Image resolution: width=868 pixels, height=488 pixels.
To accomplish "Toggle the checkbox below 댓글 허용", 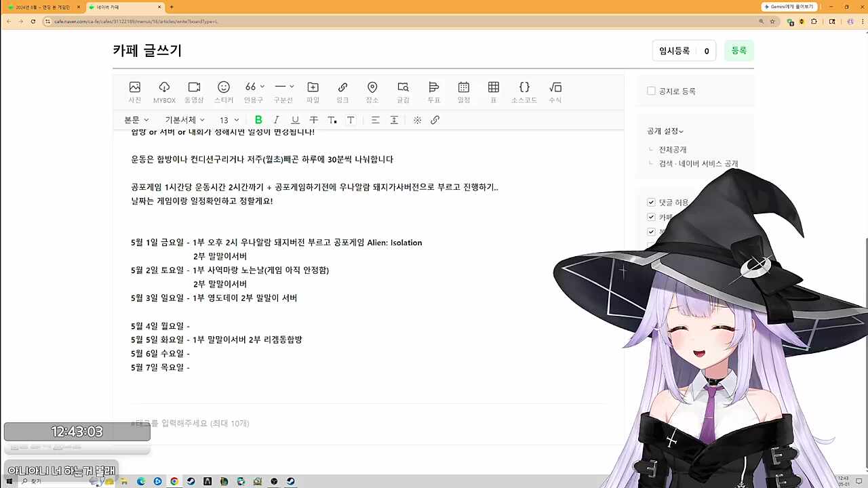I will tap(651, 217).
